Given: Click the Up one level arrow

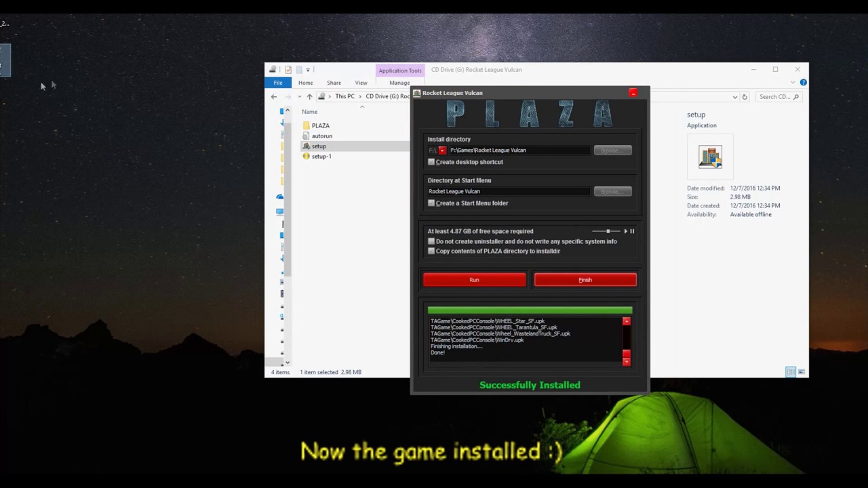Looking at the screenshot, I should point(309,97).
